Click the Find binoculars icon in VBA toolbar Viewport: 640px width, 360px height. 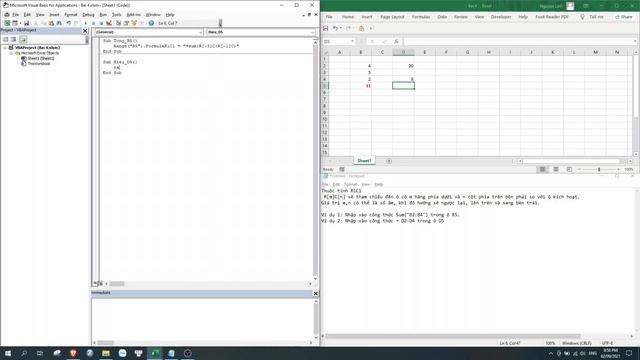click(59, 23)
